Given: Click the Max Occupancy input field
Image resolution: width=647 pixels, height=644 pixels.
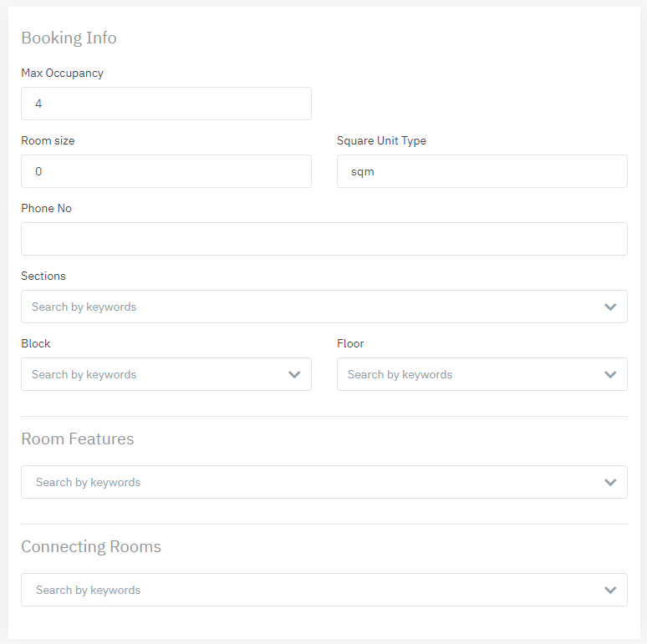Looking at the screenshot, I should [x=166, y=104].
